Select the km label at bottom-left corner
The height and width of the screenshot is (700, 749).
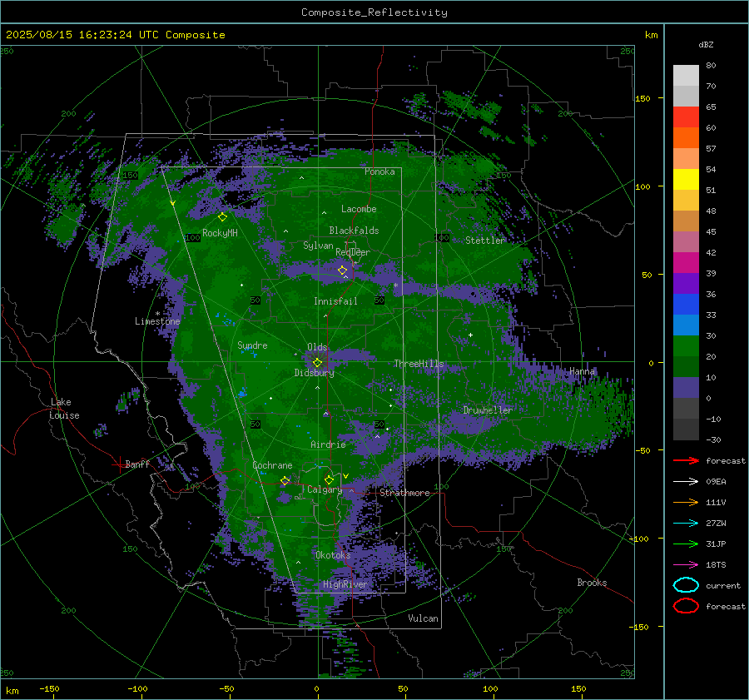(x=12, y=691)
